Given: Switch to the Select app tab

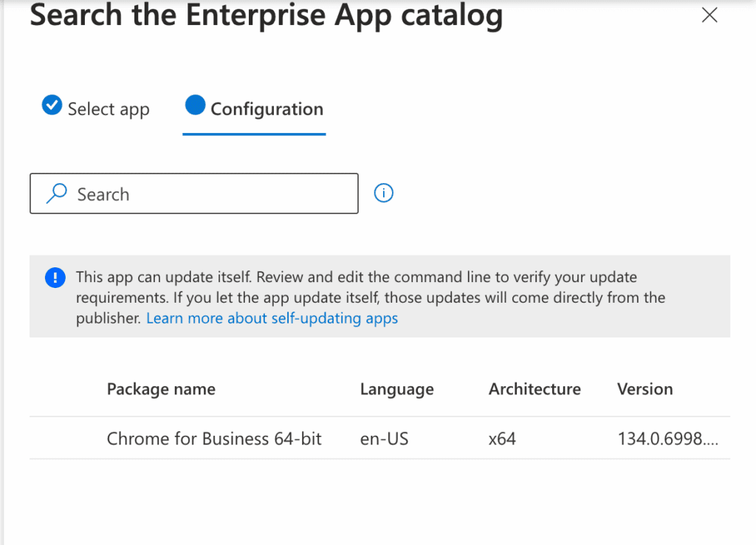Looking at the screenshot, I should pyautogui.click(x=109, y=109).
